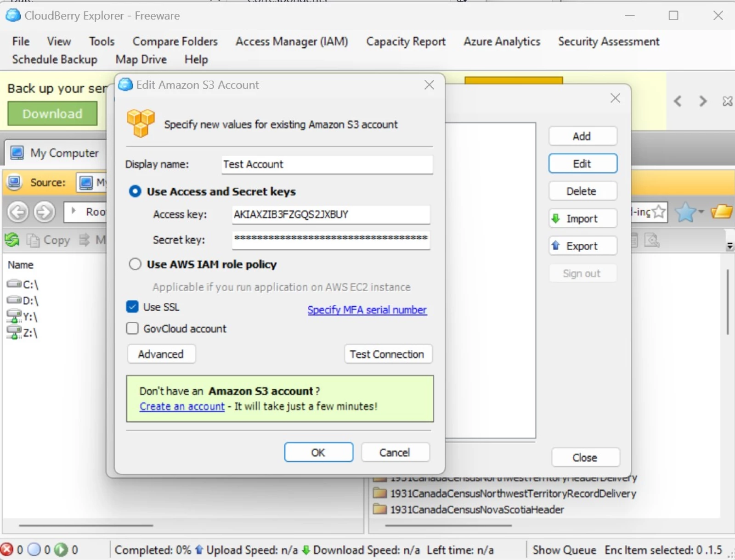Open the Capacity Report menu

click(406, 41)
